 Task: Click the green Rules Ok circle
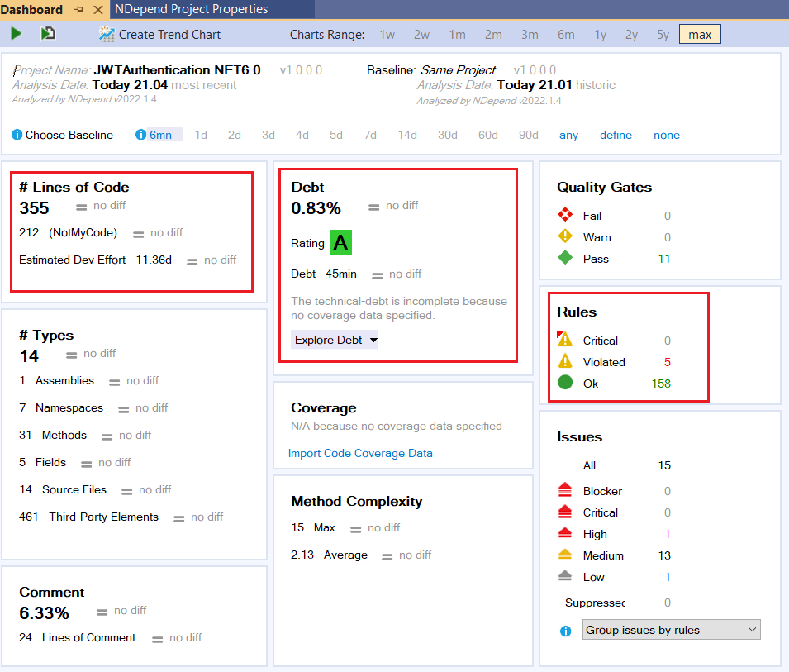(565, 382)
